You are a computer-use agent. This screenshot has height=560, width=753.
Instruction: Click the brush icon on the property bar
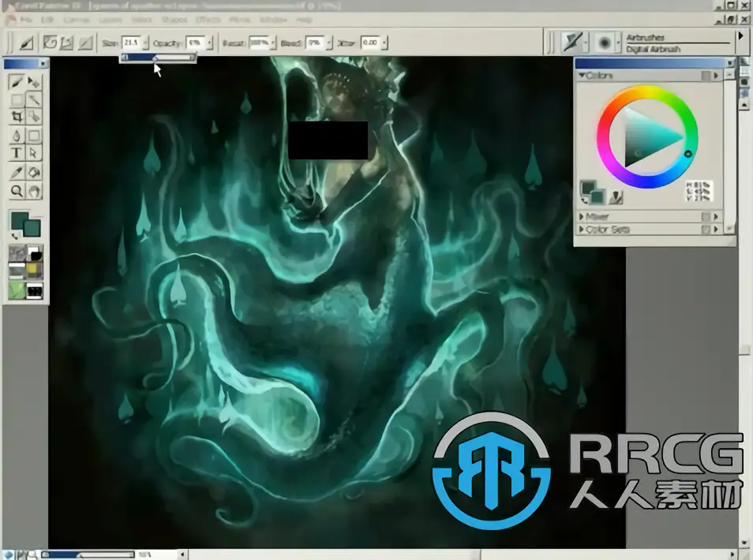click(x=26, y=43)
